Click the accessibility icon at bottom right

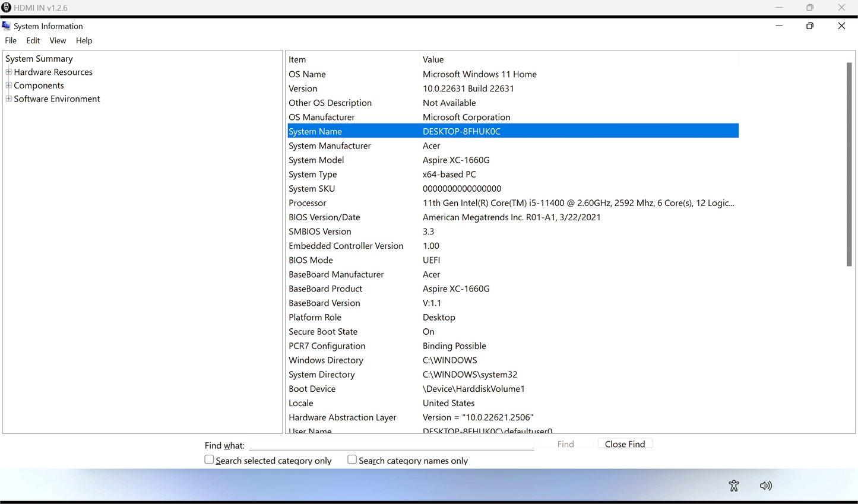pos(734,486)
